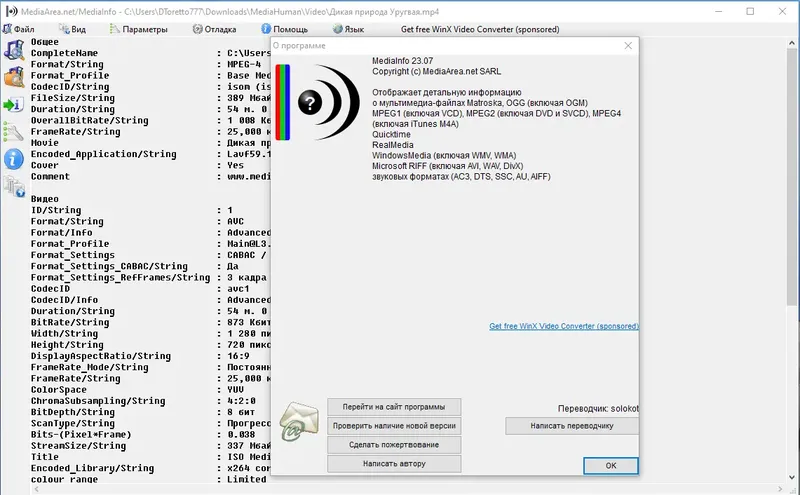Follow the WinX Video Converter sponsored link
800x495 pixels.
coord(564,326)
